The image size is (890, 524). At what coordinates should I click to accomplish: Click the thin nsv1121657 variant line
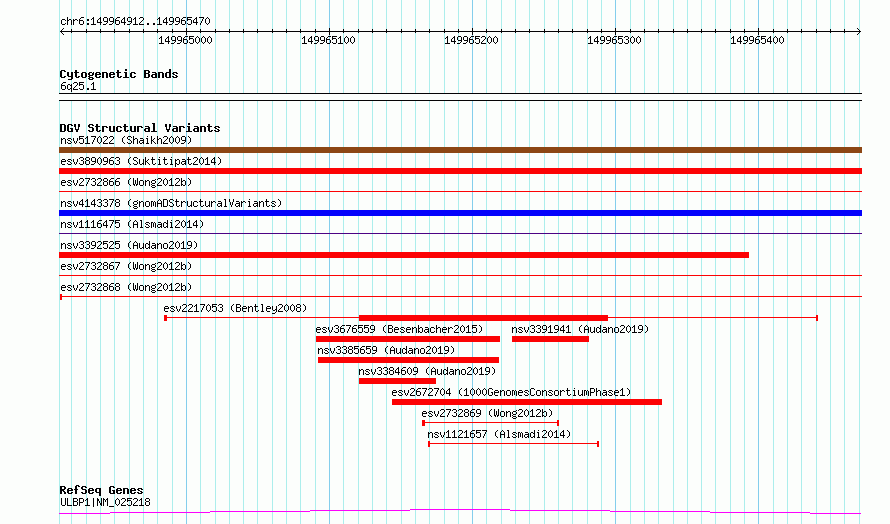[514, 444]
